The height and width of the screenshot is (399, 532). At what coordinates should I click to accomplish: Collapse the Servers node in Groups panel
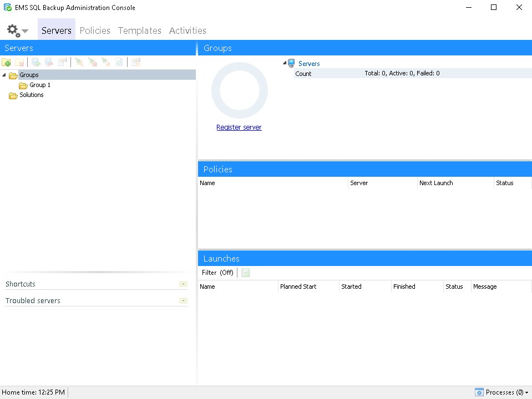click(285, 63)
